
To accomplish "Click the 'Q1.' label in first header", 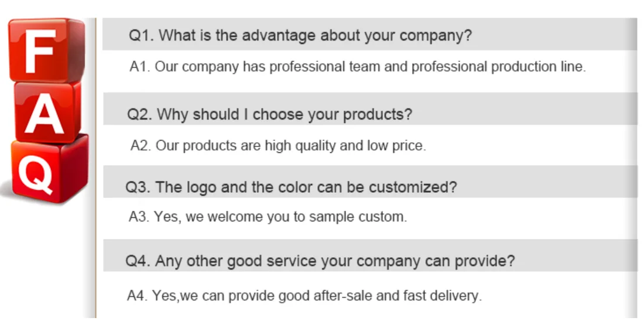I will [x=141, y=36].
